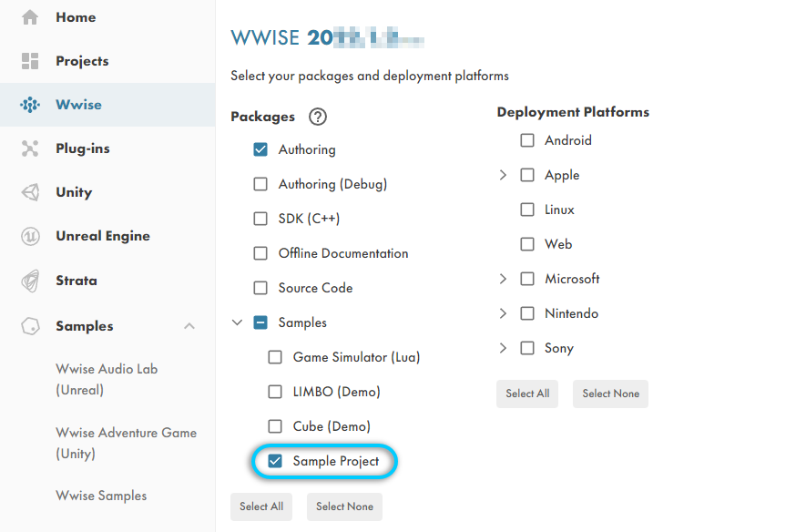Uncheck the Authoring package checkbox

pos(260,149)
